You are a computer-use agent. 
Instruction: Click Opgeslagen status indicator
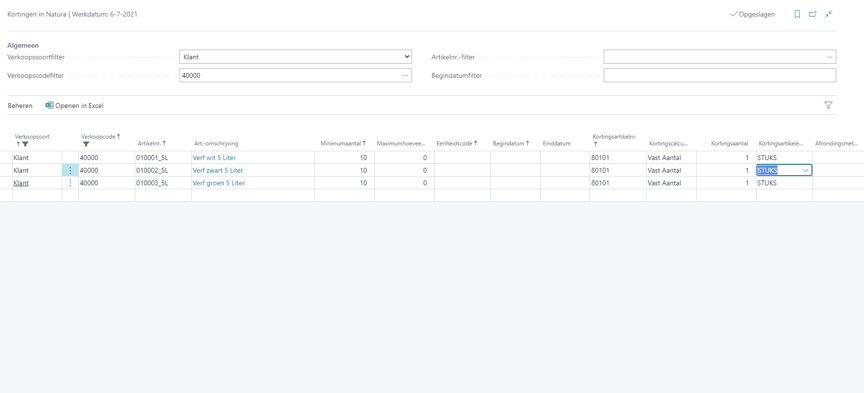click(x=752, y=14)
